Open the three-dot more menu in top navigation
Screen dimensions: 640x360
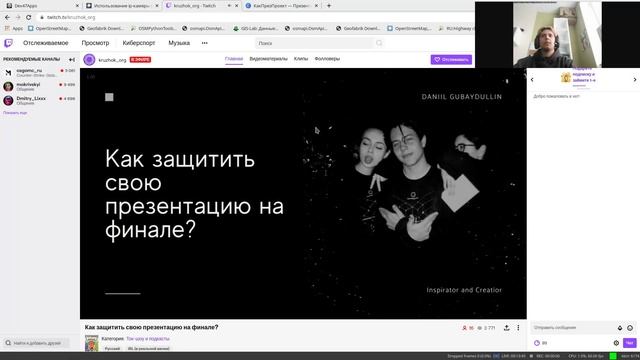click(204, 43)
